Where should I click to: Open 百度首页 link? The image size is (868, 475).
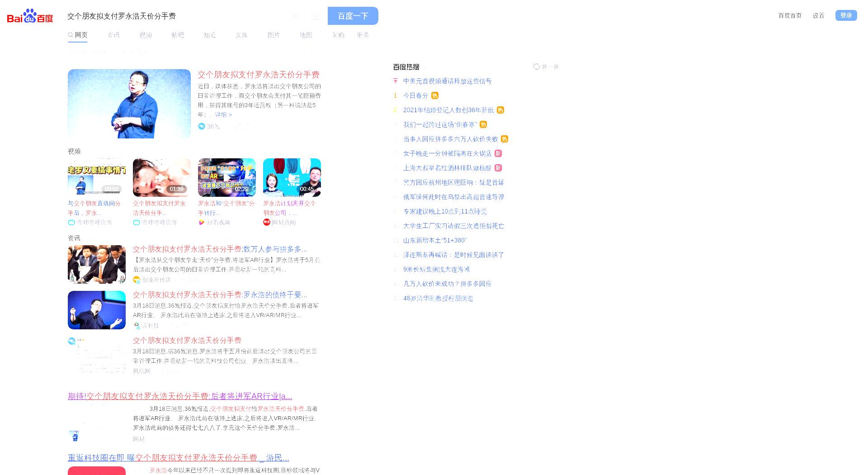(790, 15)
